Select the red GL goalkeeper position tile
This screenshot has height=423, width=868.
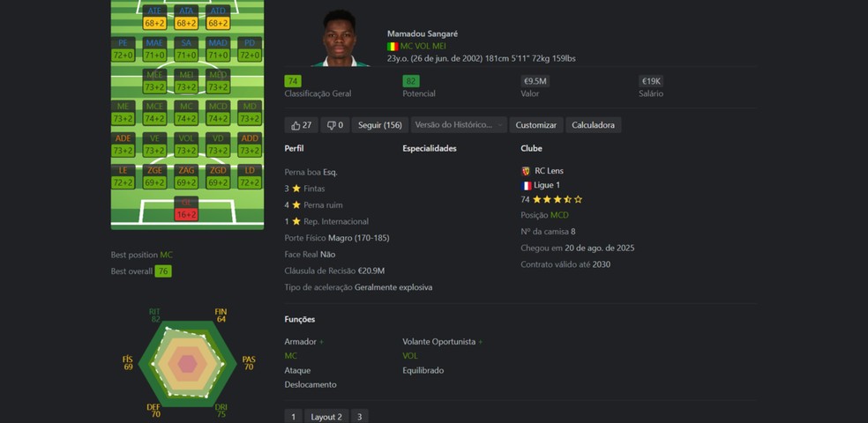(x=186, y=209)
